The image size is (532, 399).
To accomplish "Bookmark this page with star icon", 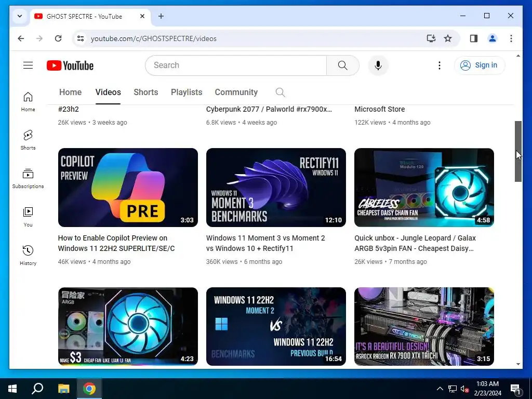I will [x=448, y=38].
